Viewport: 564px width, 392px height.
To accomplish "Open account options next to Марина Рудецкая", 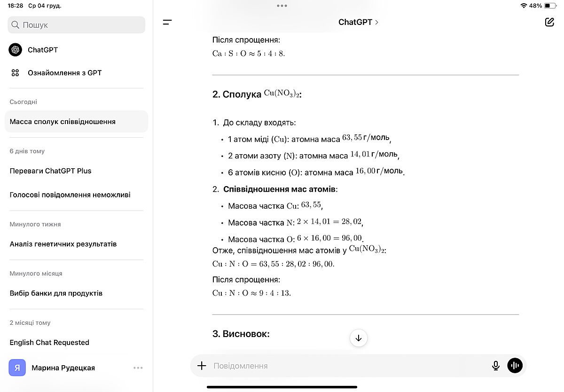I will (138, 368).
